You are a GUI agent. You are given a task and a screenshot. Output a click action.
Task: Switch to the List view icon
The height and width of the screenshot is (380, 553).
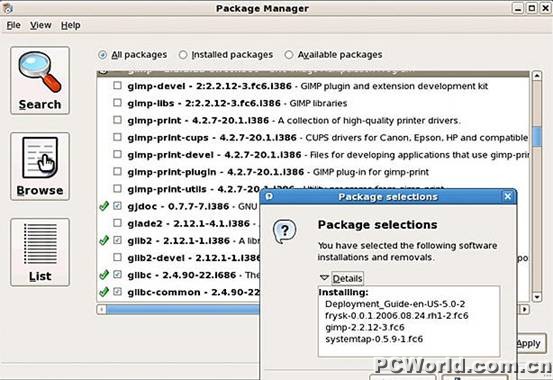click(x=40, y=244)
